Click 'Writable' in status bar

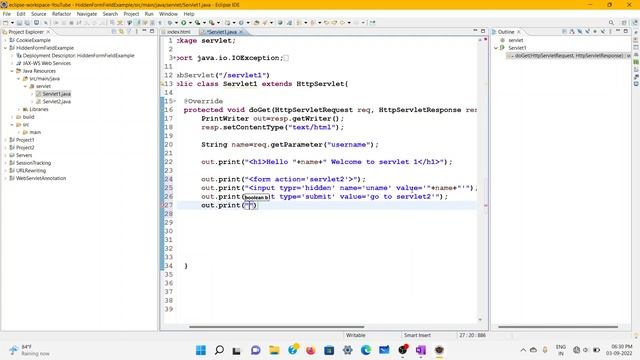tap(356, 335)
